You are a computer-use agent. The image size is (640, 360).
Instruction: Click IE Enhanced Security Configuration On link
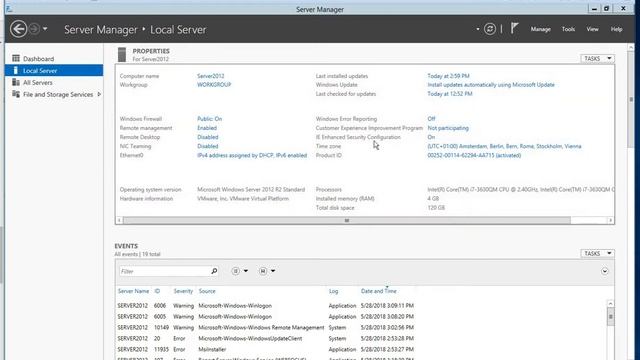tap(431, 137)
